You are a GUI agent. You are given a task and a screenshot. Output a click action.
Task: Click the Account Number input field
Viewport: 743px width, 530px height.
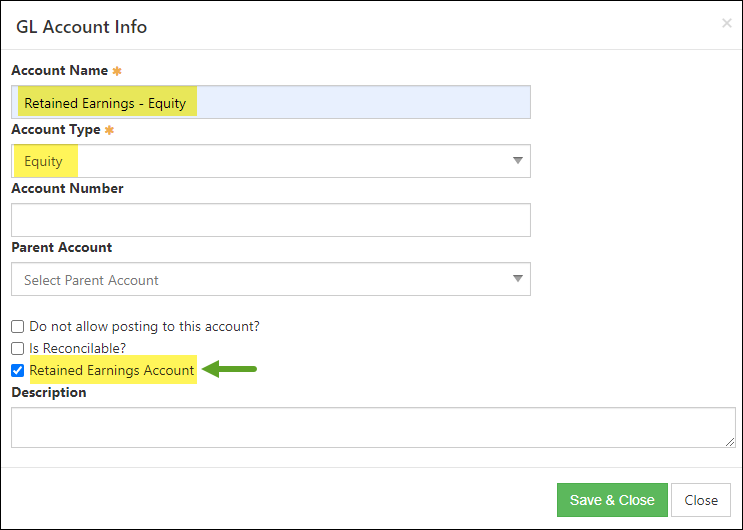click(271, 220)
